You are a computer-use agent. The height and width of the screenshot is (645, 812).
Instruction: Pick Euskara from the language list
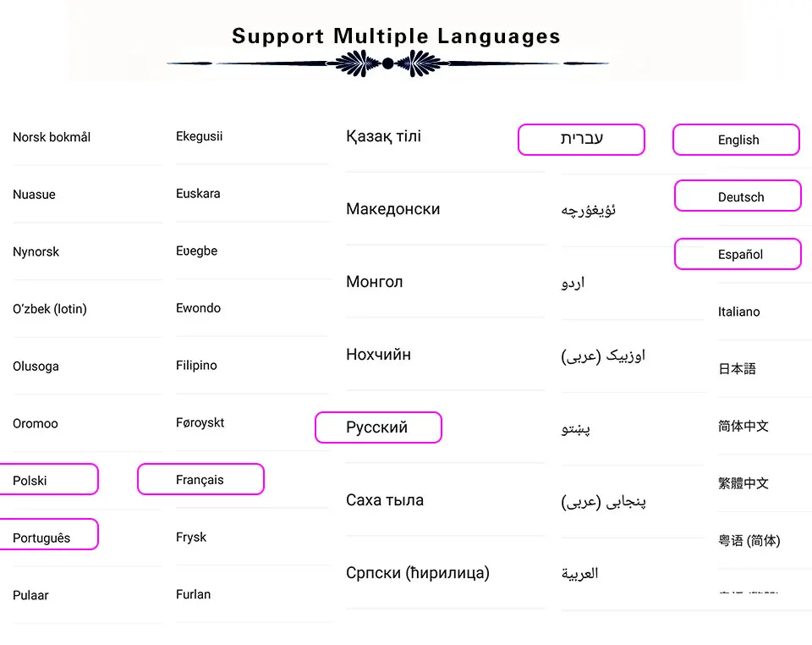tap(198, 194)
